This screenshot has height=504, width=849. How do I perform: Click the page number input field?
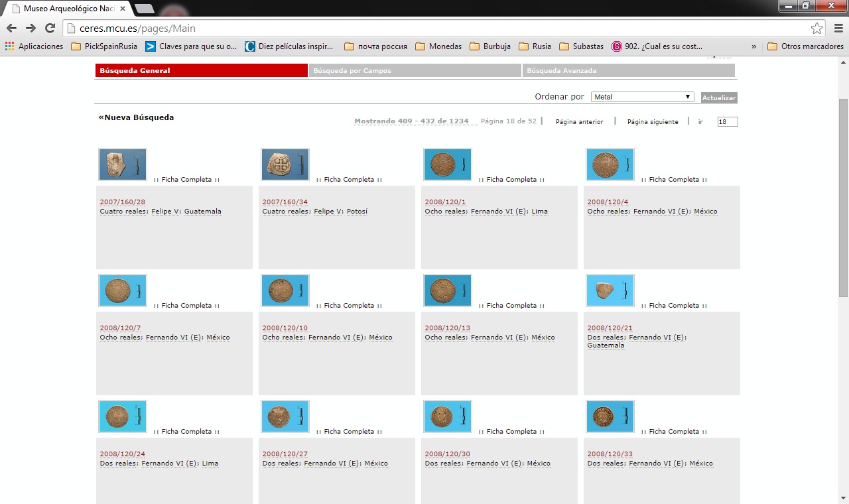click(x=727, y=122)
